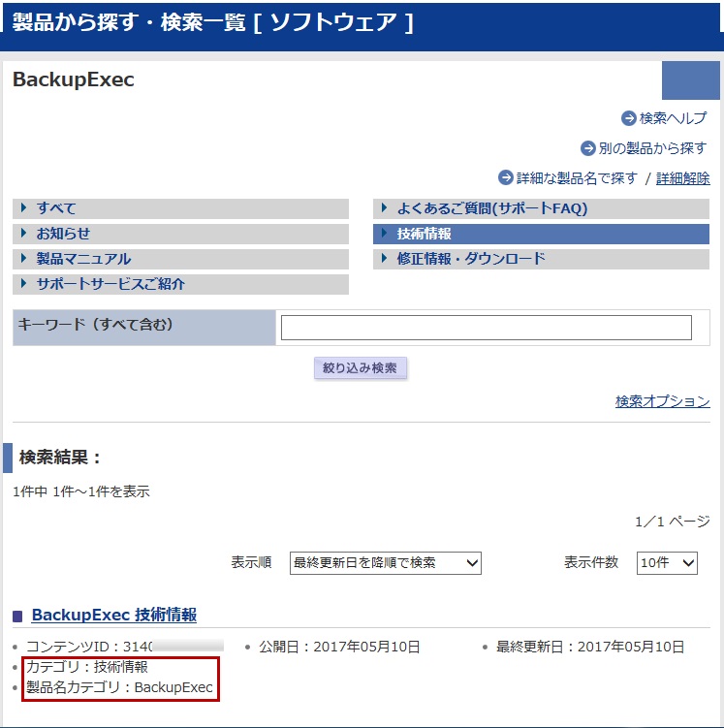Click the square bullet beside BackupExec 技術情報

[x=17, y=617]
